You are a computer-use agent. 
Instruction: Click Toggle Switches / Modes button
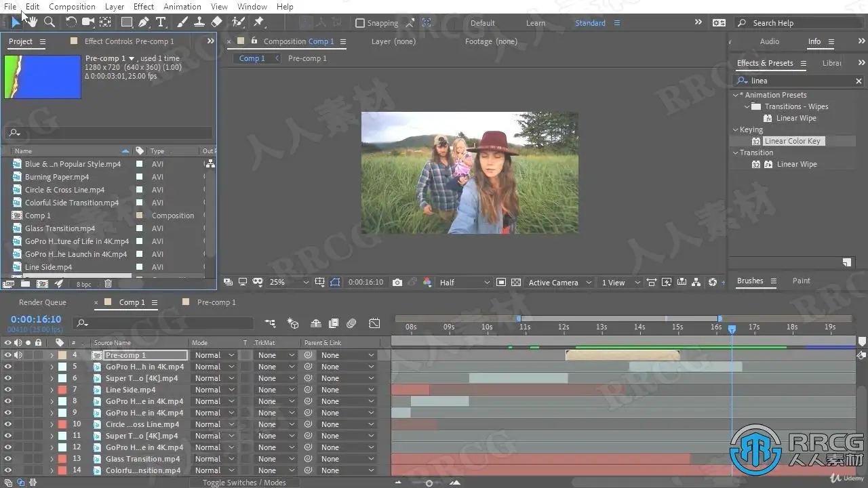point(244,483)
